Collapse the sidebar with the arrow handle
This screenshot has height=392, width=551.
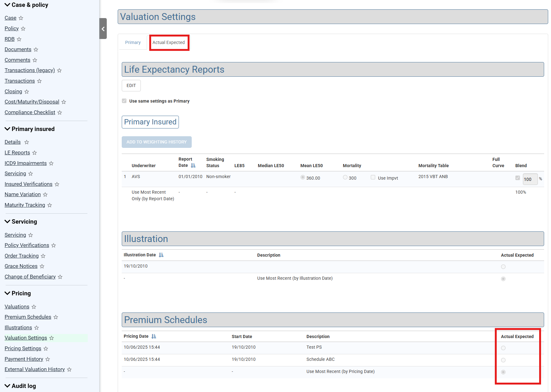coord(103,29)
